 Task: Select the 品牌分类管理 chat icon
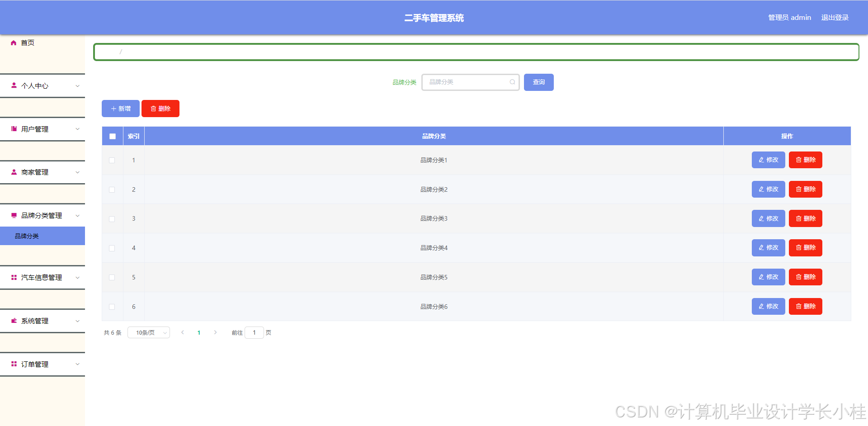pos(13,215)
